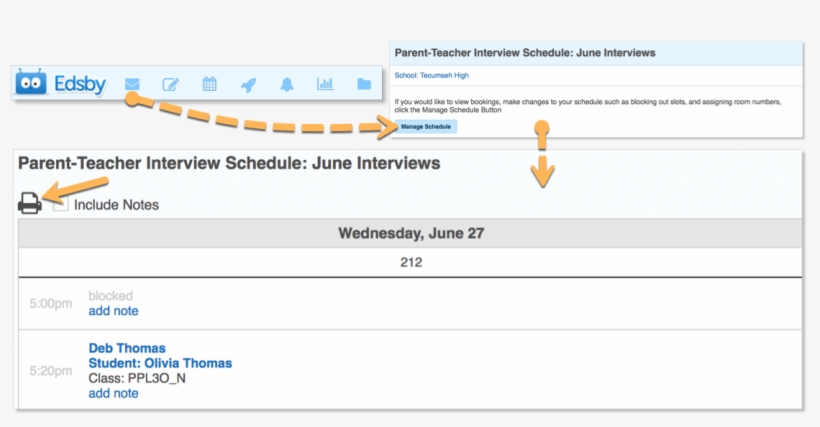Click the Edsby logo
The image size is (820, 427).
coord(60,84)
